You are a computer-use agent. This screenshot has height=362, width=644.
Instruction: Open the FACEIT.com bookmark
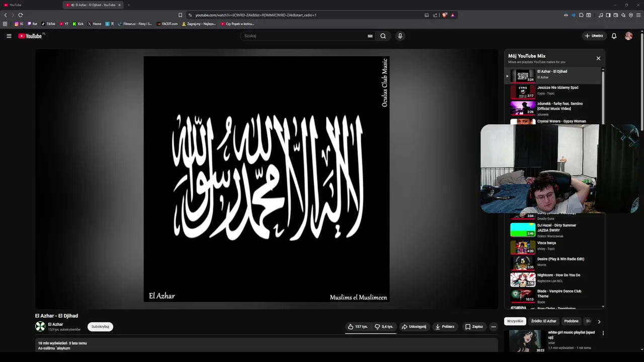[x=167, y=24]
